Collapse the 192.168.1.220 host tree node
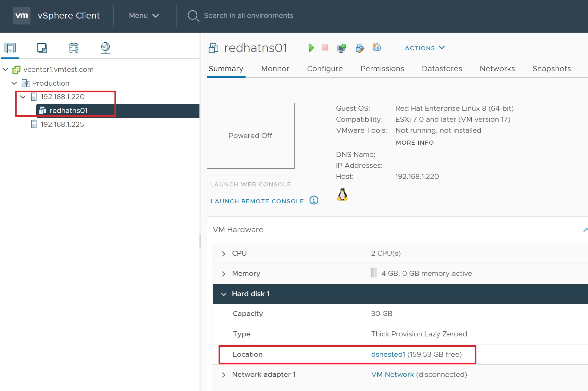The image size is (588, 391). (x=23, y=97)
